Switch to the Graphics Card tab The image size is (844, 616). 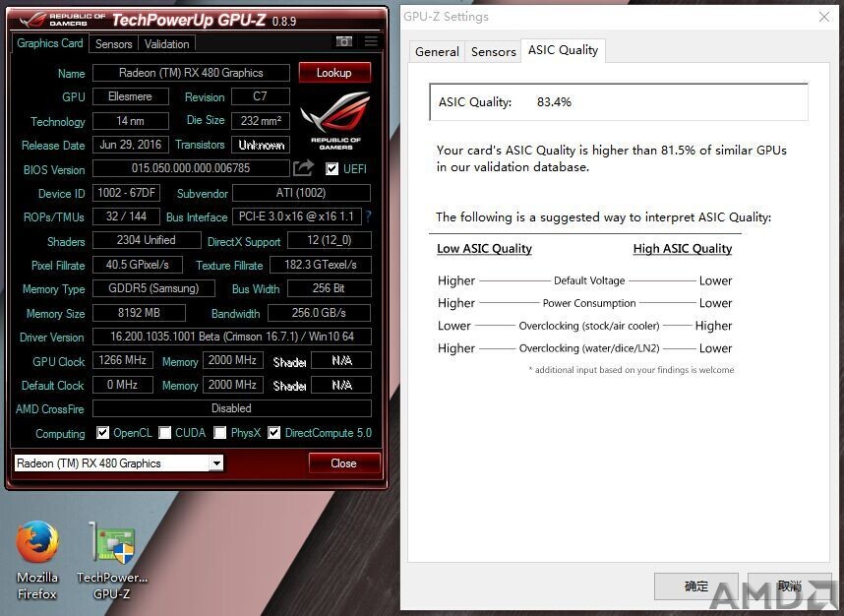point(49,43)
